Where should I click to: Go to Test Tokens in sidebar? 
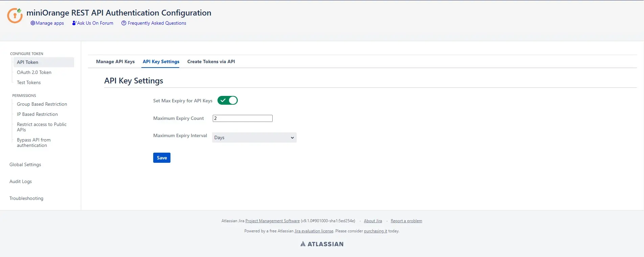[x=29, y=82]
